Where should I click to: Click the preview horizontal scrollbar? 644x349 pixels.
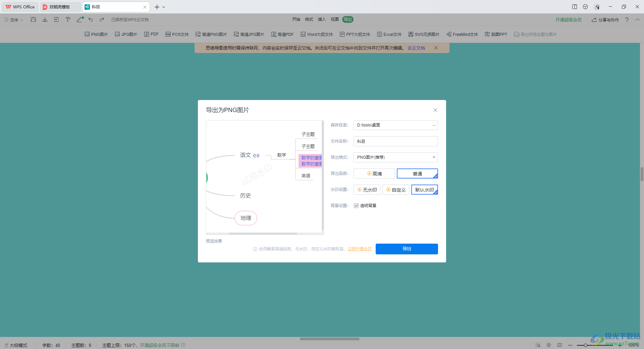coord(263,234)
